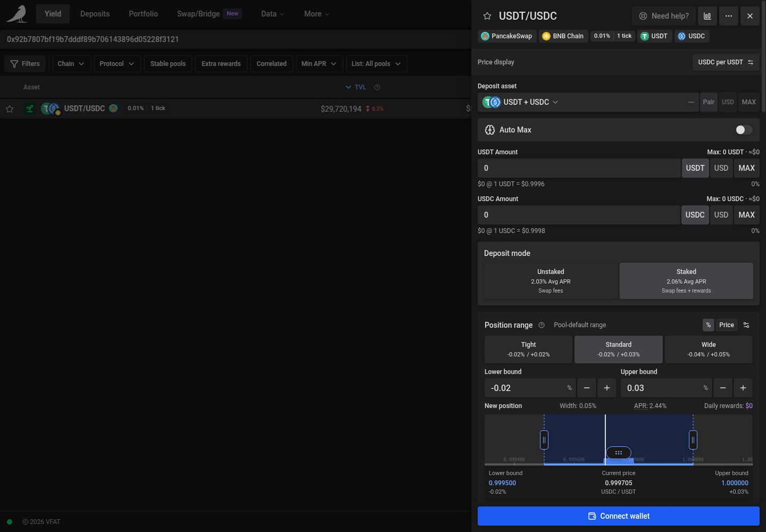766x532 pixels.
Task: Click the TVL info help icon
Action: tap(377, 87)
